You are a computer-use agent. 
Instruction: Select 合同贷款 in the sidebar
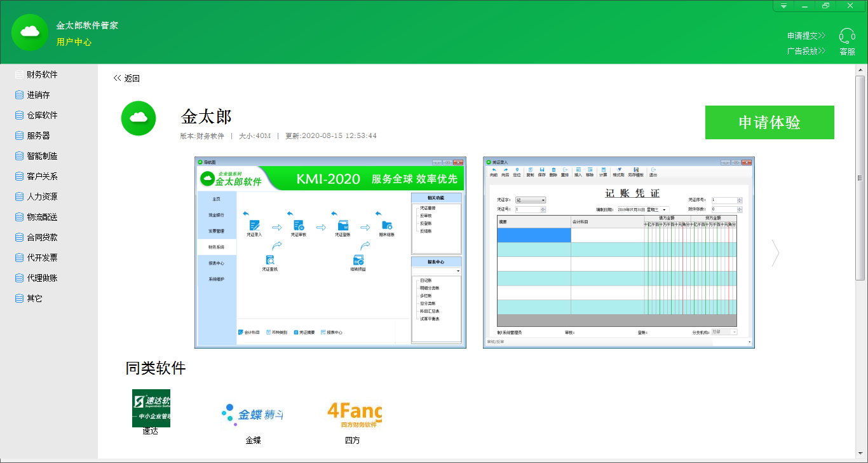(x=42, y=237)
